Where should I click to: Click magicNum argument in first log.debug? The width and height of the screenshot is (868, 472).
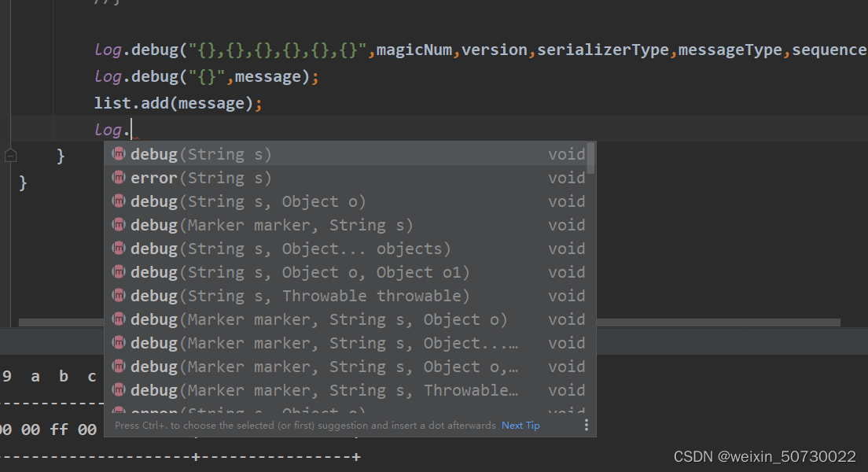click(x=414, y=50)
